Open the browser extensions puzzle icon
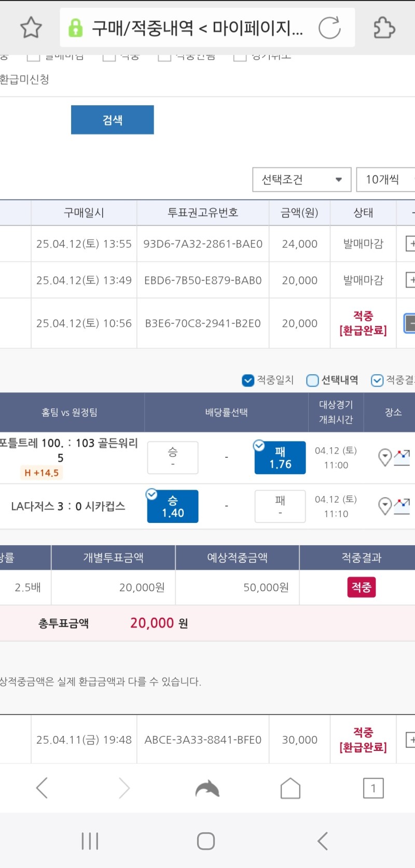415x868 pixels. tap(384, 27)
